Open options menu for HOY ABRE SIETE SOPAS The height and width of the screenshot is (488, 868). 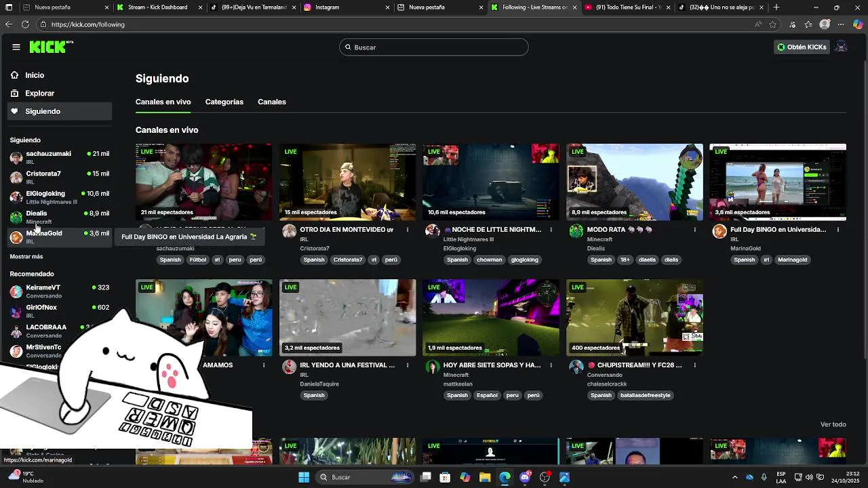pyautogui.click(x=551, y=365)
